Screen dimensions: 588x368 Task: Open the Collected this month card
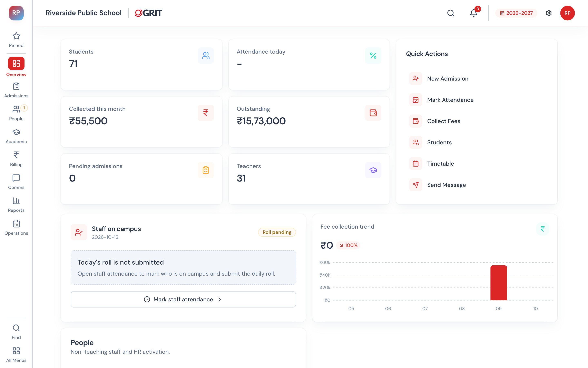point(141,122)
